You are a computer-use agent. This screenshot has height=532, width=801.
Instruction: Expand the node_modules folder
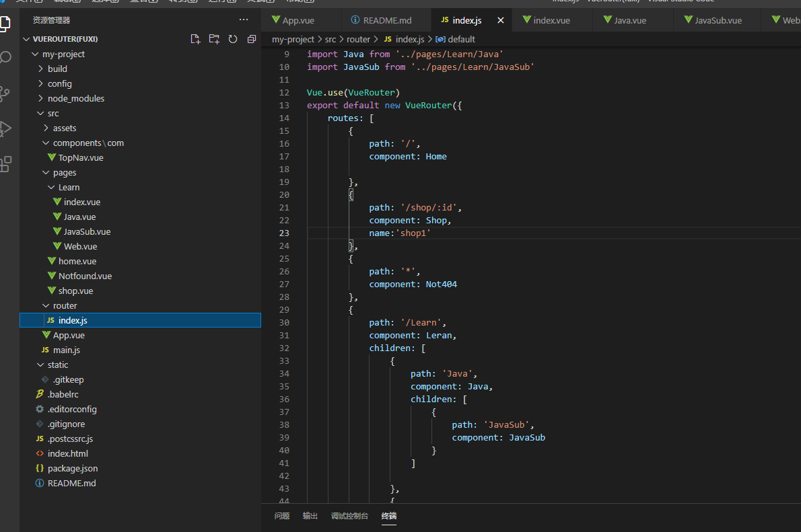click(40, 99)
